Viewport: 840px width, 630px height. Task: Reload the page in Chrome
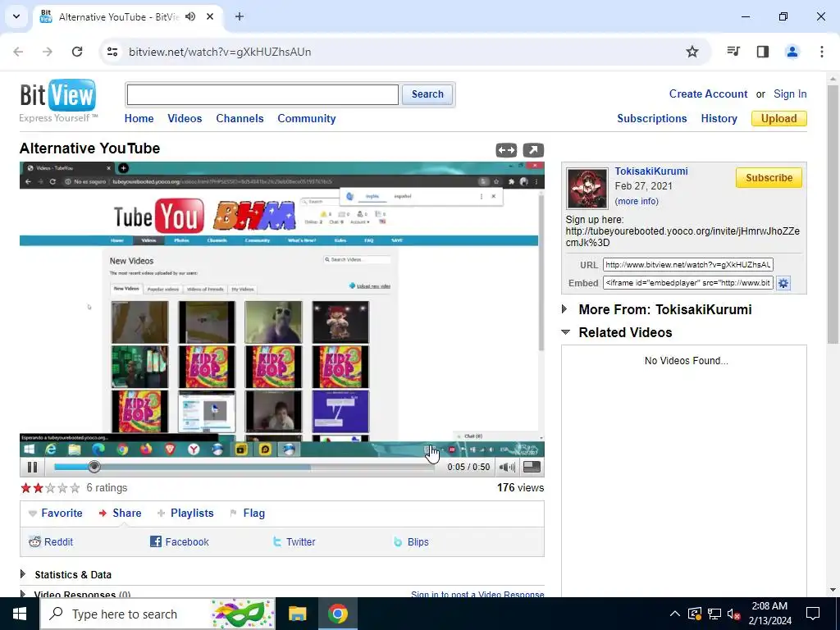[x=77, y=52]
